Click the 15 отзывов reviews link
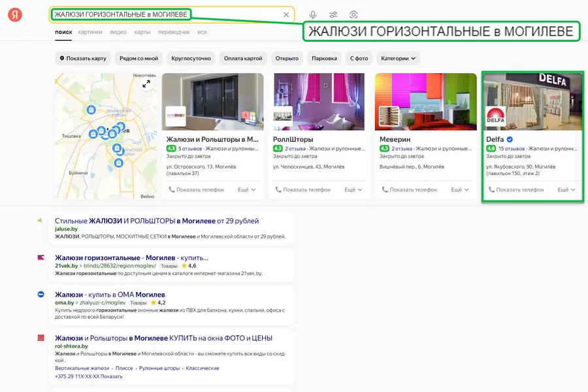The image size is (588, 392). pos(511,148)
